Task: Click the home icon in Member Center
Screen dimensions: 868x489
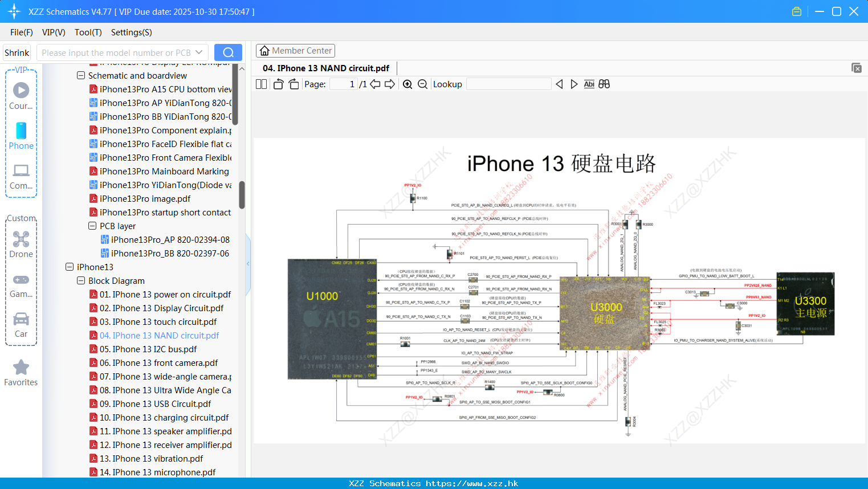Action: click(x=264, y=51)
